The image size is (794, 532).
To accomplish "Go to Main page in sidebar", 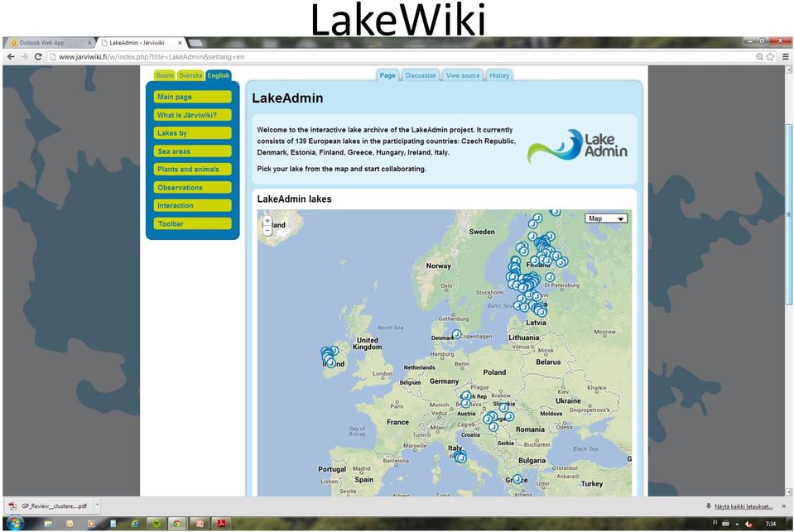I will tap(192, 97).
